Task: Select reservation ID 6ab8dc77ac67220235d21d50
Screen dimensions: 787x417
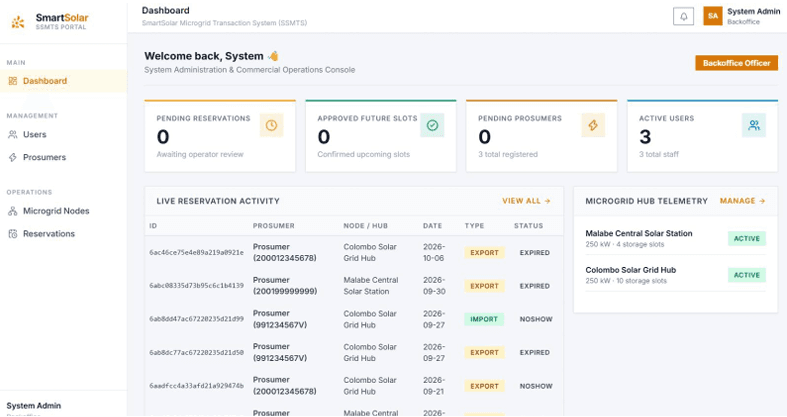Action: click(x=196, y=352)
